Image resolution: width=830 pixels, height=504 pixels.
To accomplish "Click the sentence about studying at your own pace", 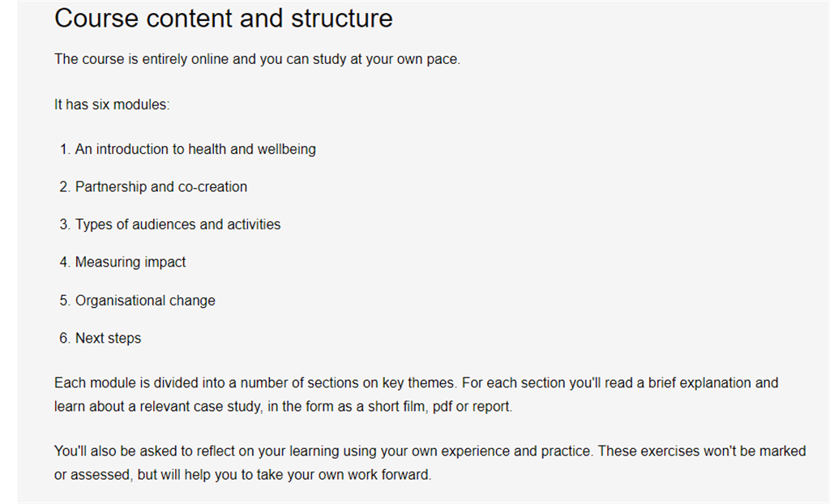I will [257, 59].
